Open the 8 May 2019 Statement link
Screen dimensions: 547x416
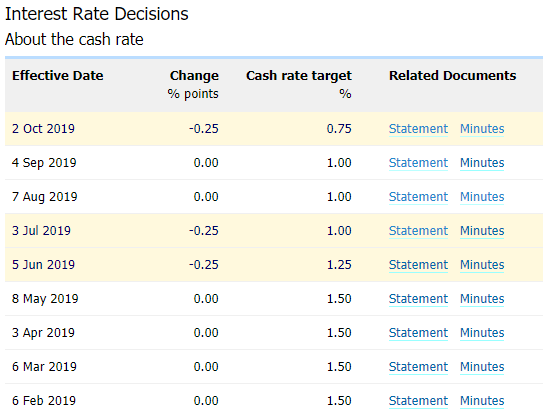pyautogui.click(x=418, y=299)
